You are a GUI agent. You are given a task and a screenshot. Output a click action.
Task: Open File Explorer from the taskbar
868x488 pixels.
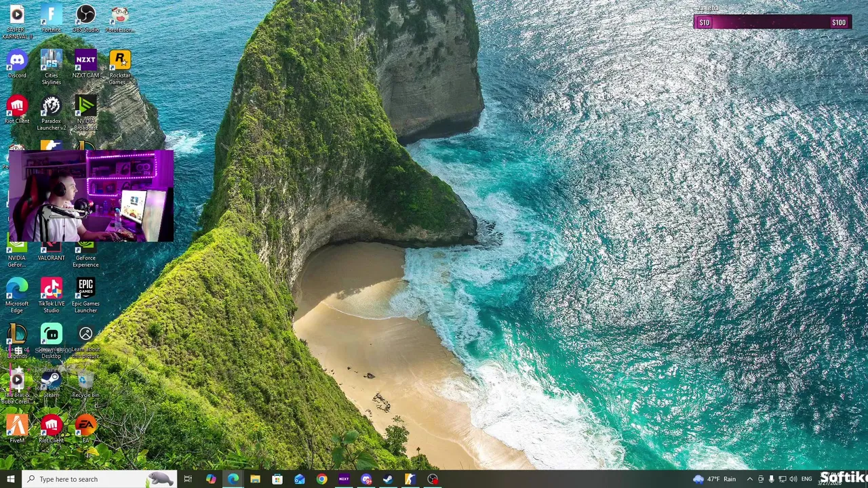pos(255,479)
